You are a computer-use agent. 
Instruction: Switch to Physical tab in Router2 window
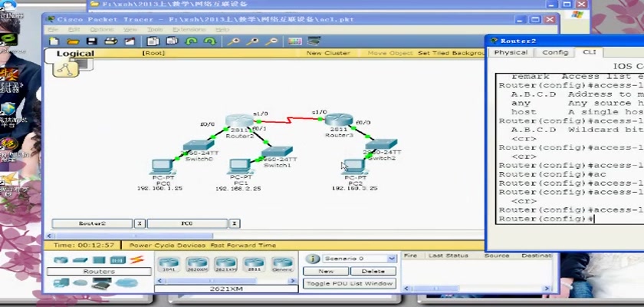511,53
